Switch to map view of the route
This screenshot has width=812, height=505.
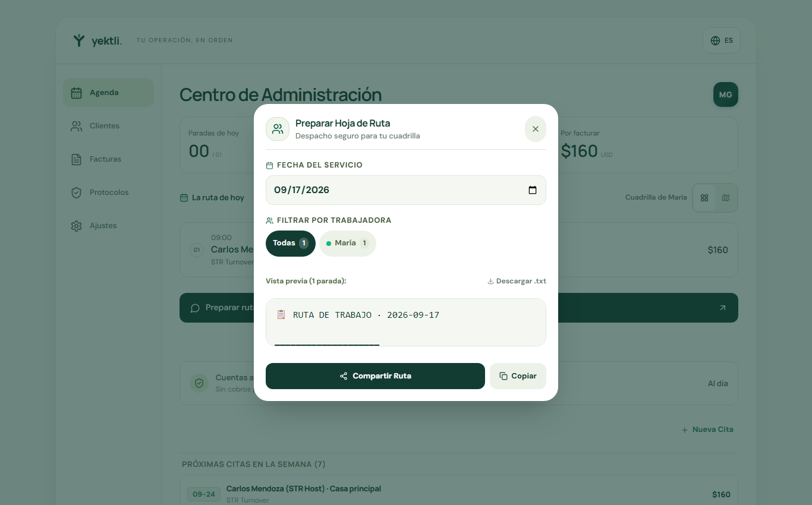click(x=726, y=198)
